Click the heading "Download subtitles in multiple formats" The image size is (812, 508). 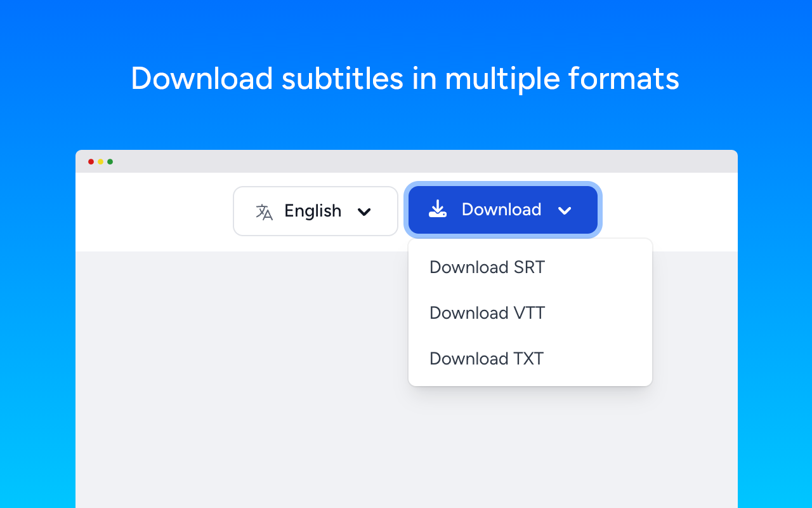[x=405, y=79]
